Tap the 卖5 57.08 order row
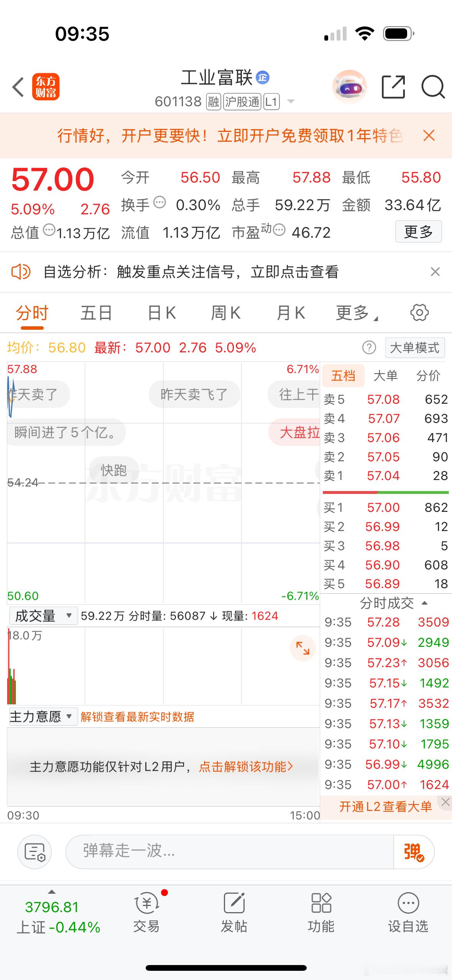This screenshot has width=452, height=980. (385, 400)
